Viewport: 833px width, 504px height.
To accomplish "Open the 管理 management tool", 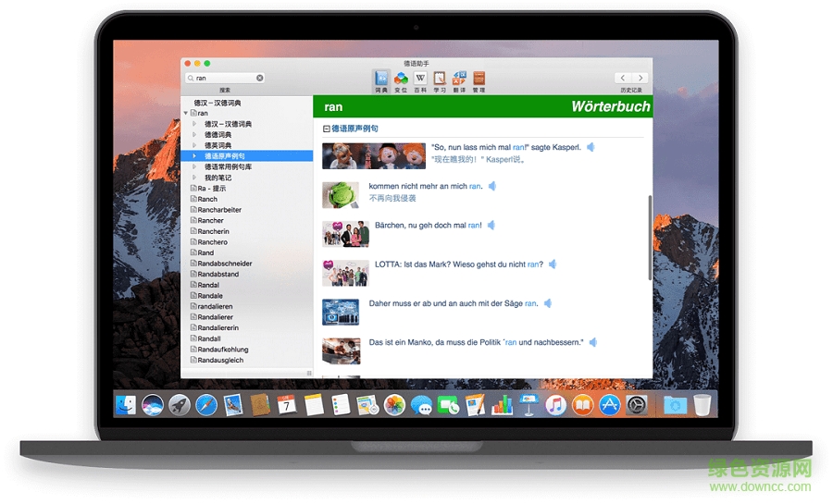I will tap(479, 80).
